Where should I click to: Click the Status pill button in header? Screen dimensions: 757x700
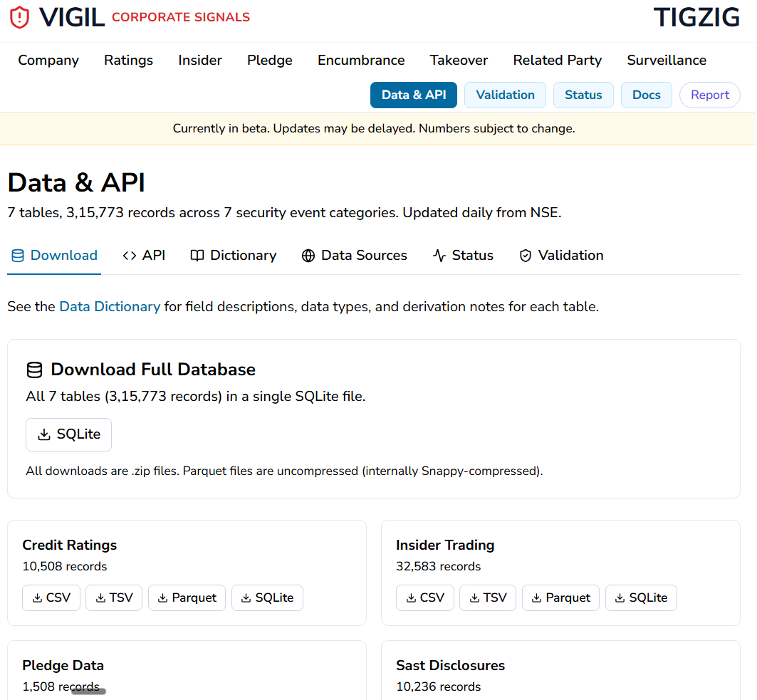click(x=583, y=95)
